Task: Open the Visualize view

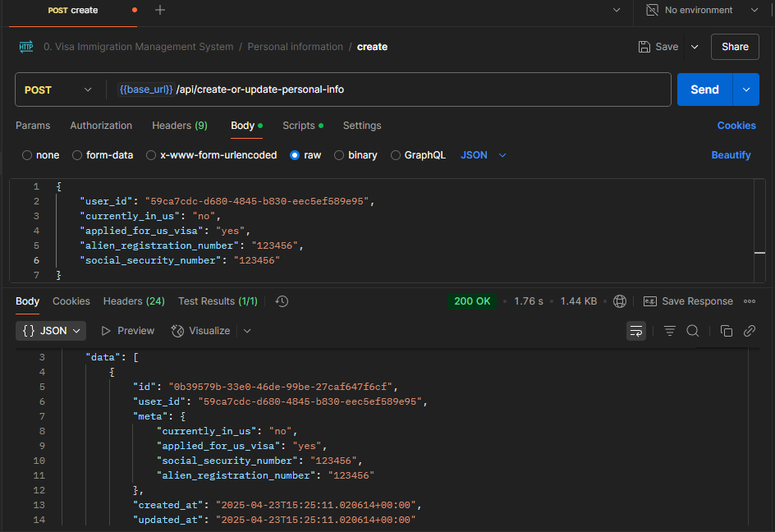Action: 200,331
